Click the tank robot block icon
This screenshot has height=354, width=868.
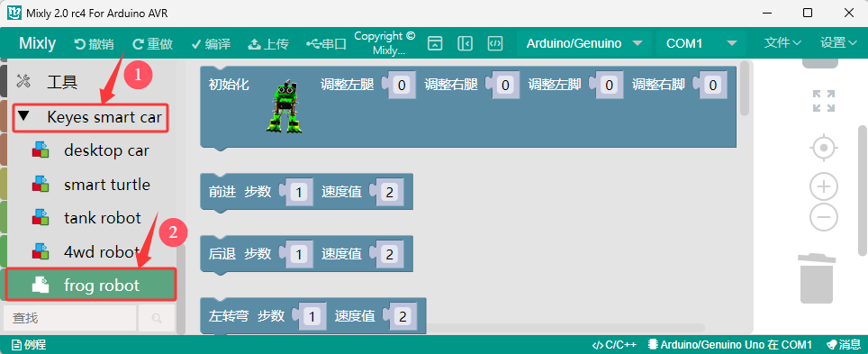pyautogui.click(x=41, y=217)
